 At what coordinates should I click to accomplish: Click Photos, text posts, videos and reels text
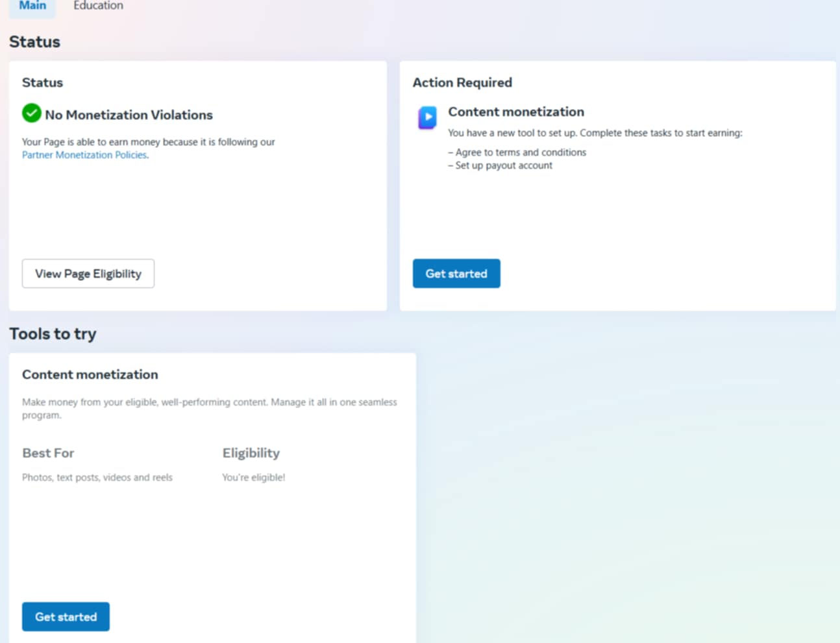tap(97, 478)
